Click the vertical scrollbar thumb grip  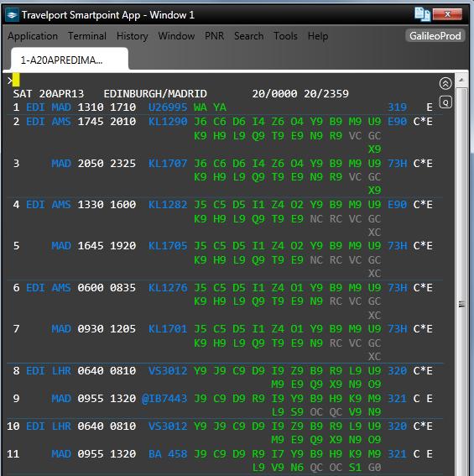461,304
